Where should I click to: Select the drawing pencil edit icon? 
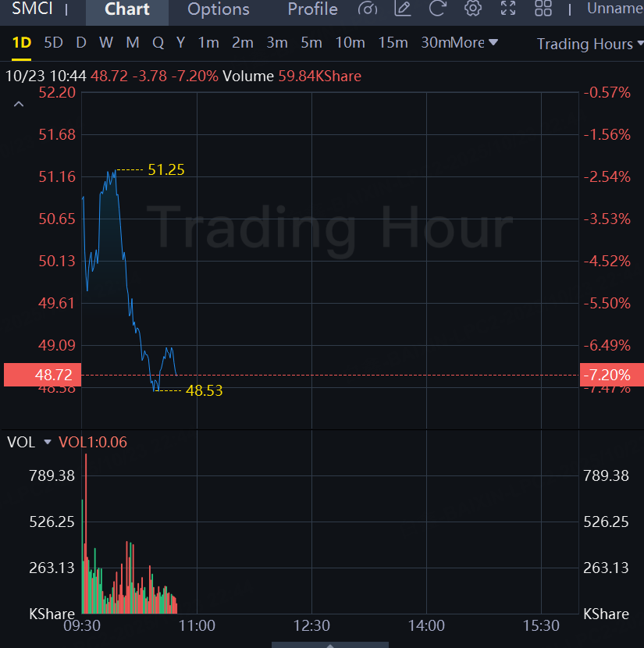pos(403,9)
